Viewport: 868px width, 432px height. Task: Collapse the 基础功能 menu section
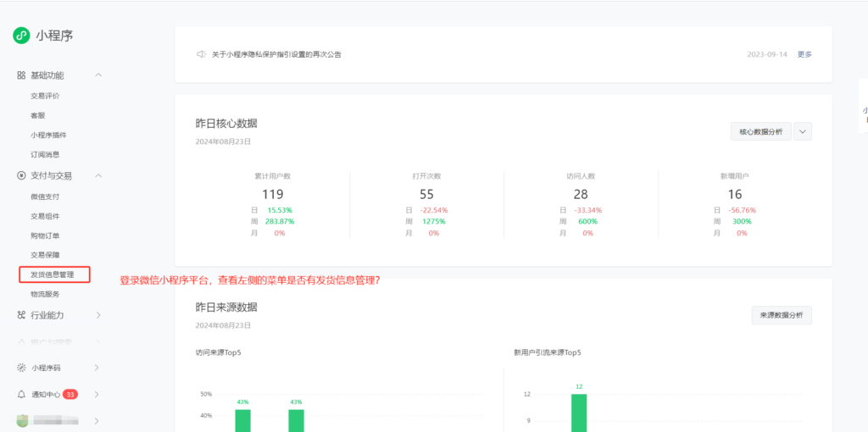pyautogui.click(x=98, y=75)
